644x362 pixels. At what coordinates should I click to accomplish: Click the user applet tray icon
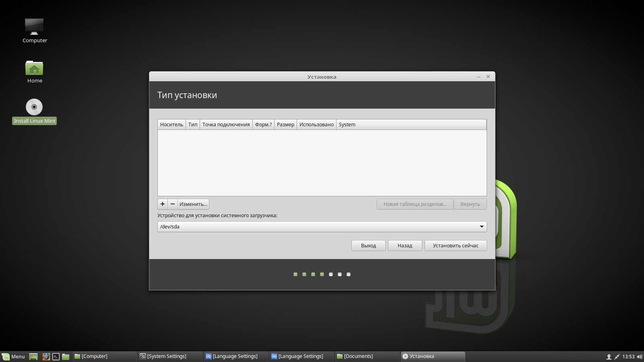pyautogui.click(x=609, y=356)
